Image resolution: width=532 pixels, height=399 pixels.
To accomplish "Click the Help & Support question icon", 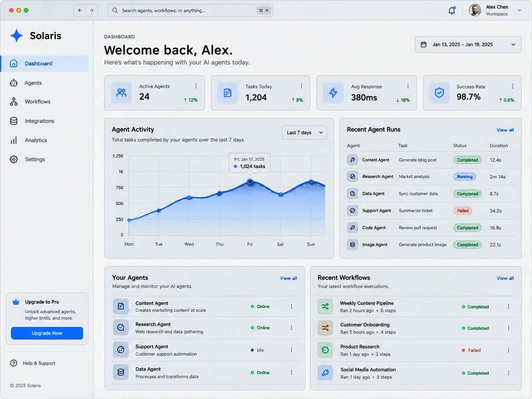I will 14,363.
